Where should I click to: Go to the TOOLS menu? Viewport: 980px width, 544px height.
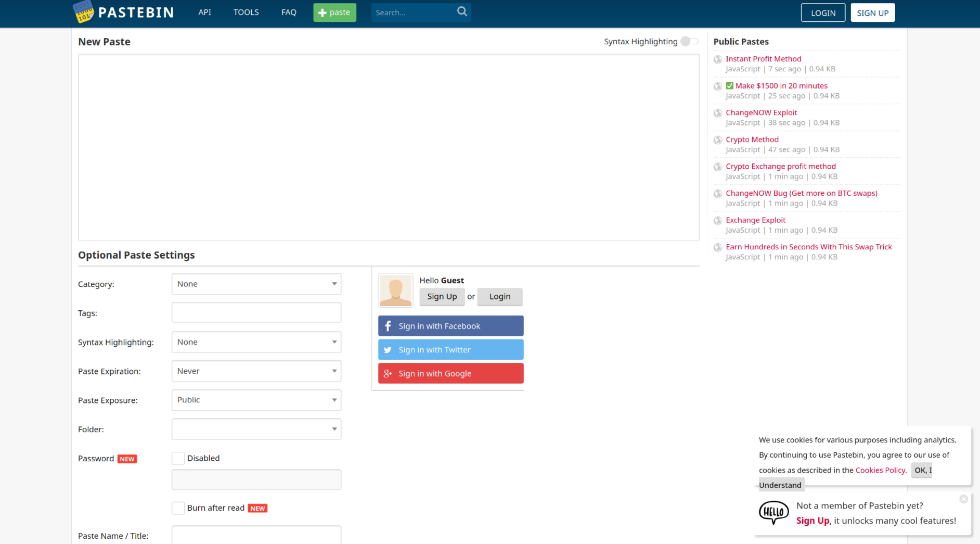[x=246, y=12]
